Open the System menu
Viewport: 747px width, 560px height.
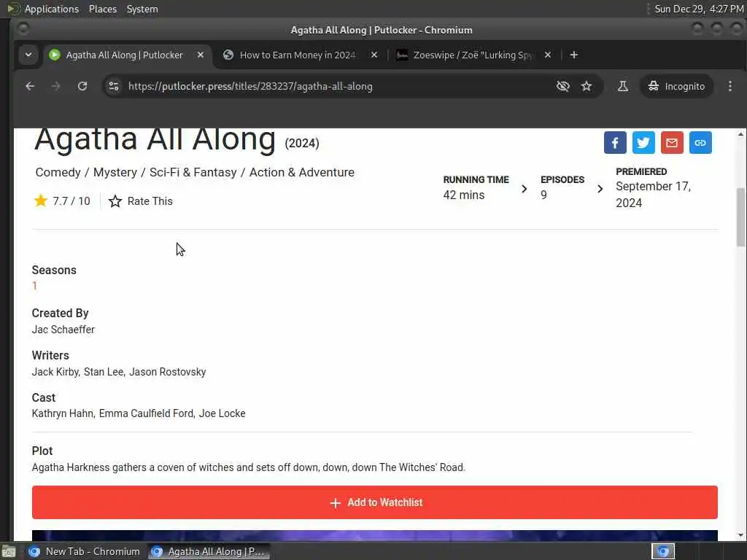[142, 9]
